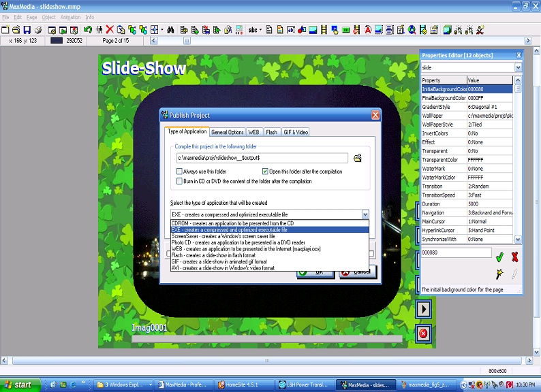Open Find with the binoculars icon
The image size is (541, 392).
170,30
